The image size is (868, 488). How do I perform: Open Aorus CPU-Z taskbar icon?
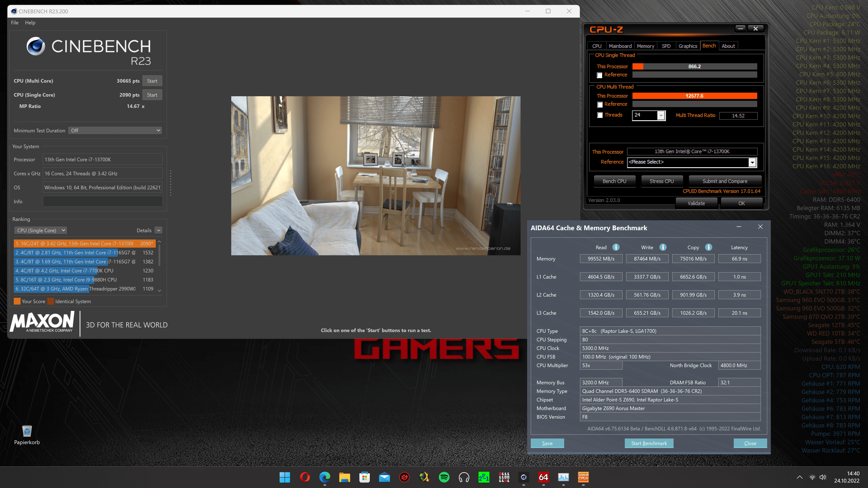(x=583, y=477)
